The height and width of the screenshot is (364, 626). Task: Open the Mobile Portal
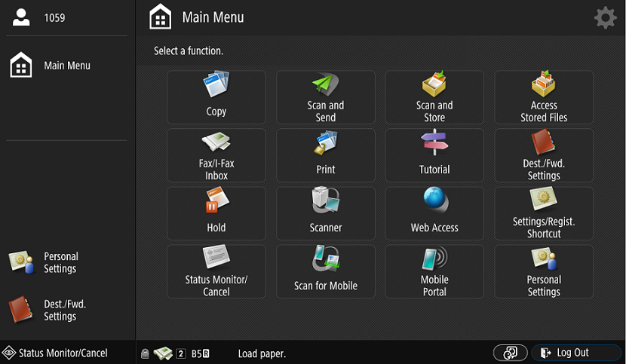434,271
